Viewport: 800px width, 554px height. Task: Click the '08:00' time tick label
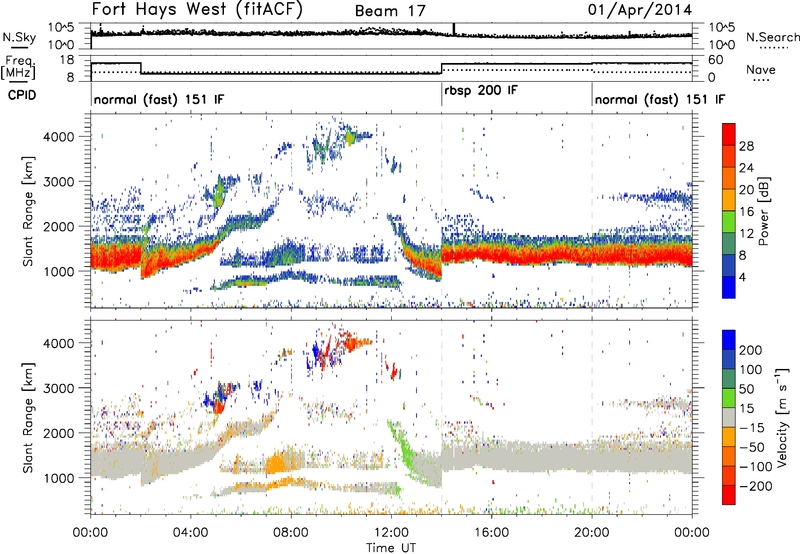click(291, 533)
